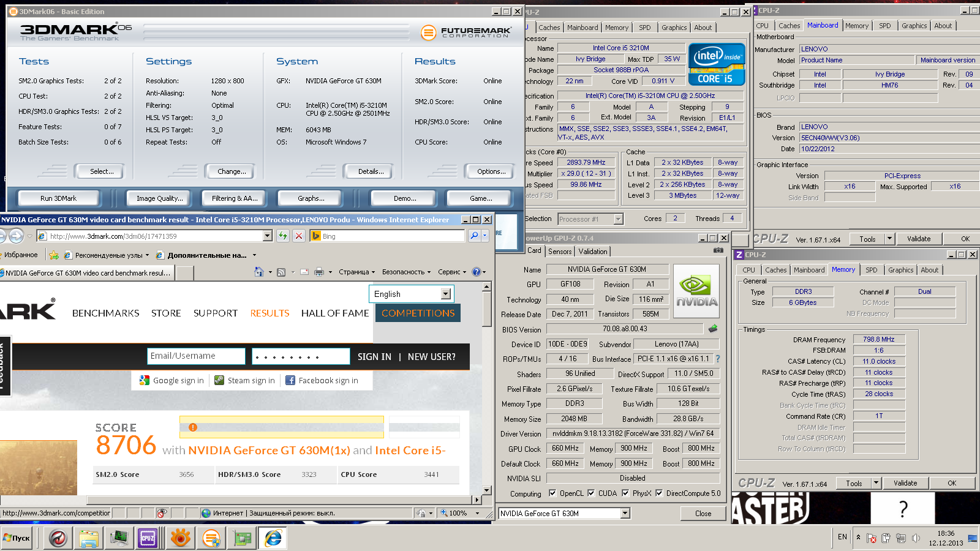This screenshot has height=551, width=980.
Task: Open Windows Explorer folder taskbar icon
Action: click(x=89, y=538)
